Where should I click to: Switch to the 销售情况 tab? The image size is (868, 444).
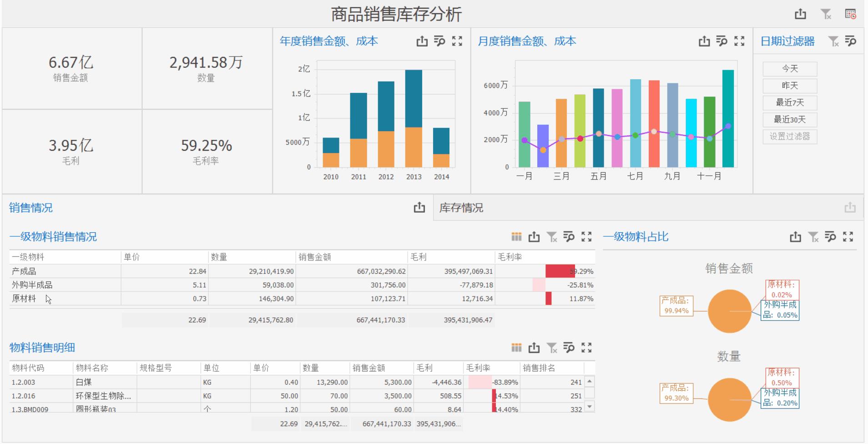pyautogui.click(x=31, y=208)
